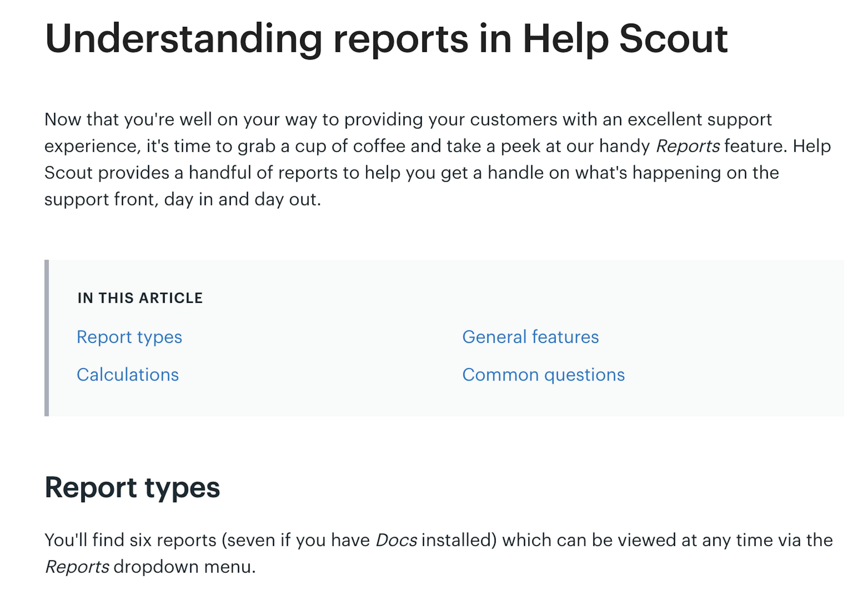Click the phrase "excellent support" in the intro
This screenshot has width=868, height=595.
point(699,120)
